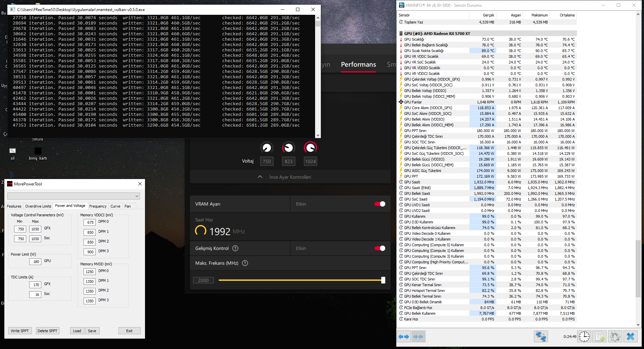Select the GPU [#0]: AMD Radeon RX 5700 XT header

click(x=487, y=34)
